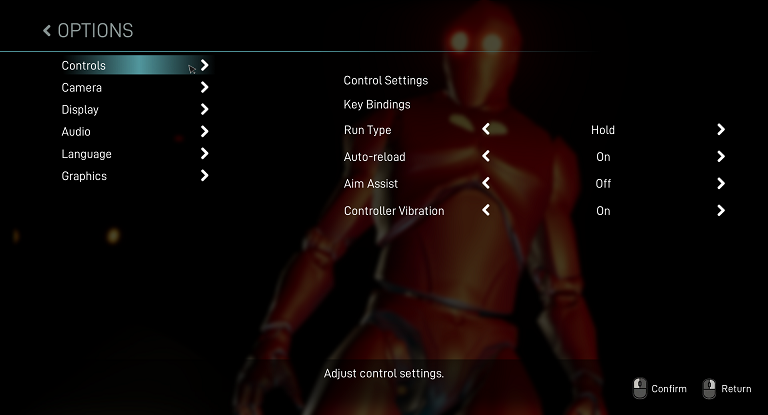Image resolution: width=768 pixels, height=415 pixels.
Task: Expand Camera options with its chevron
Action: [204, 87]
